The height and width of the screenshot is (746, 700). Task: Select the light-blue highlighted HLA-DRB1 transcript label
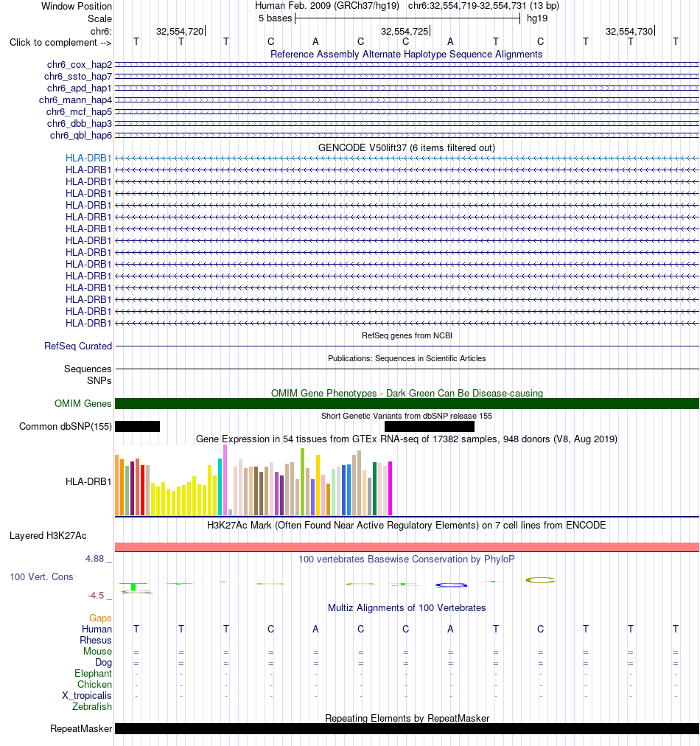coord(88,158)
